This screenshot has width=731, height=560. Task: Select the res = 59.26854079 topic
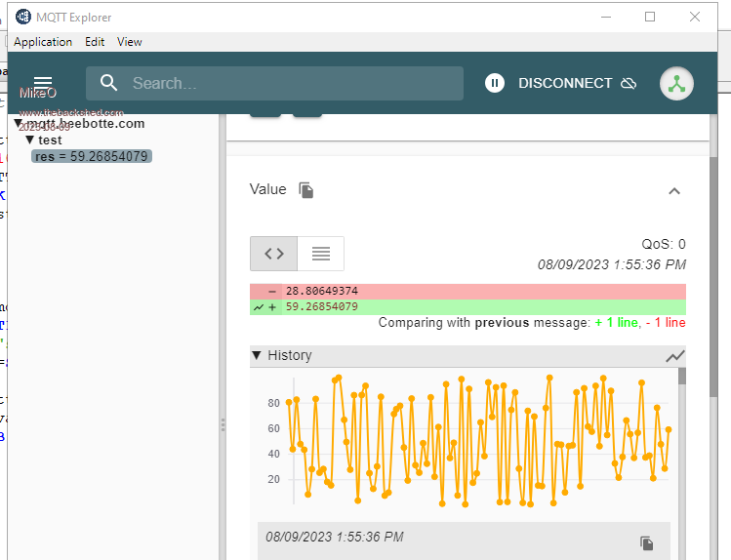pos(92,156)
